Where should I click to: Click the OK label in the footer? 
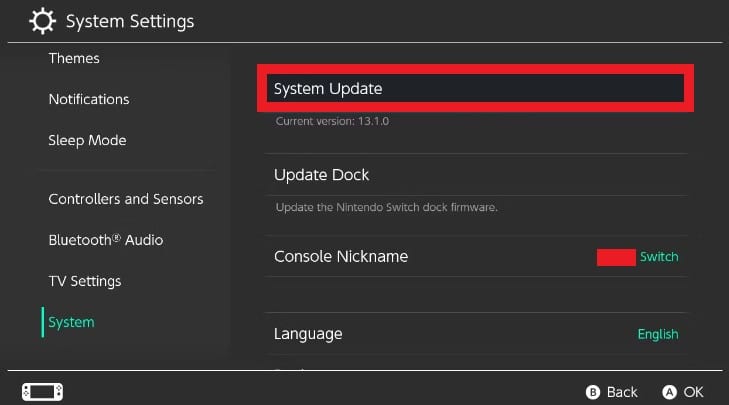tap(694, 392)
